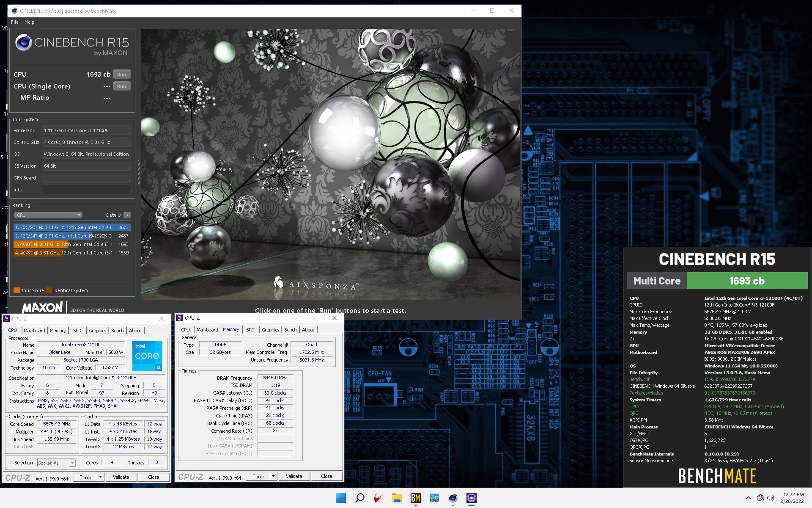The image size is (812, 508).
Task: Click Close button in right CPU-Z Memory window
Action: tap(326, 476)
